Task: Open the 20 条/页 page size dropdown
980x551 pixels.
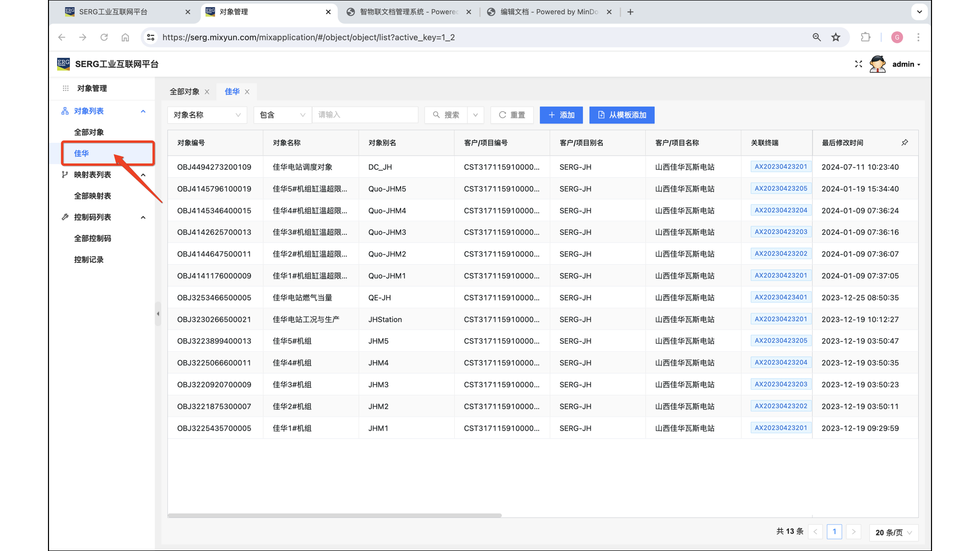Action: 893,532
